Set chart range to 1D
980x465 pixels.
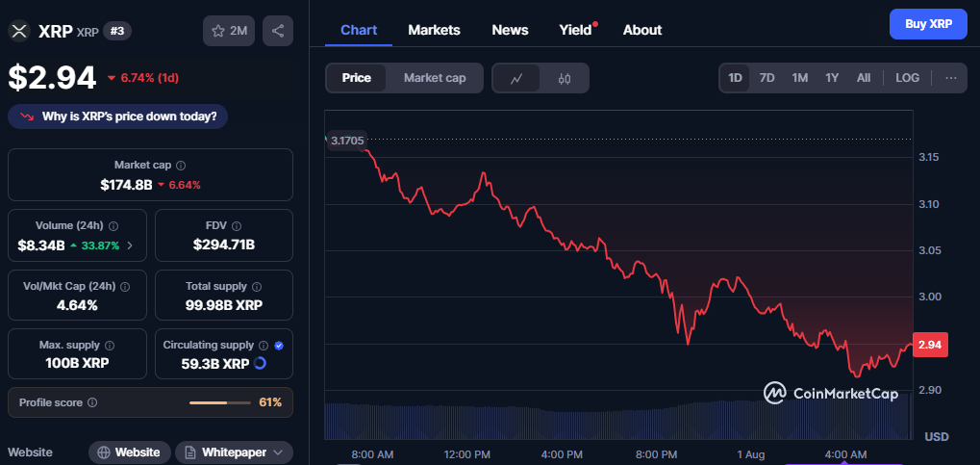[735, 78]
